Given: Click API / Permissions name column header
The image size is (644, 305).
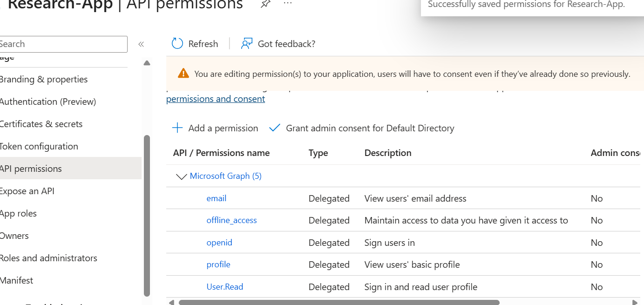Looking at the screenshot, I should [221, 153].
